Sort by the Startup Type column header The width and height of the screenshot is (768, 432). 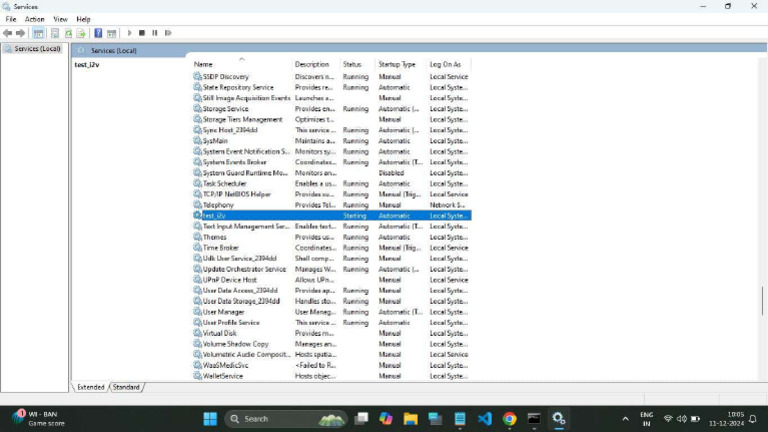point(397,64)
